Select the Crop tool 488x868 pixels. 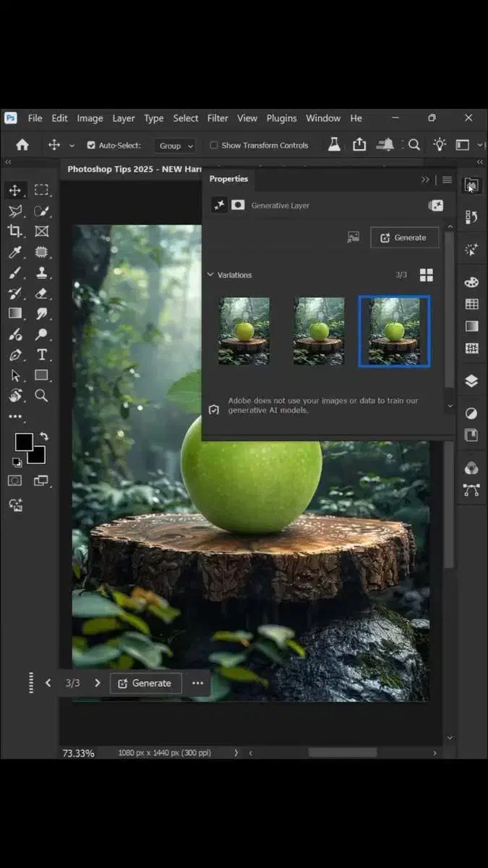(x=14, y=231)
